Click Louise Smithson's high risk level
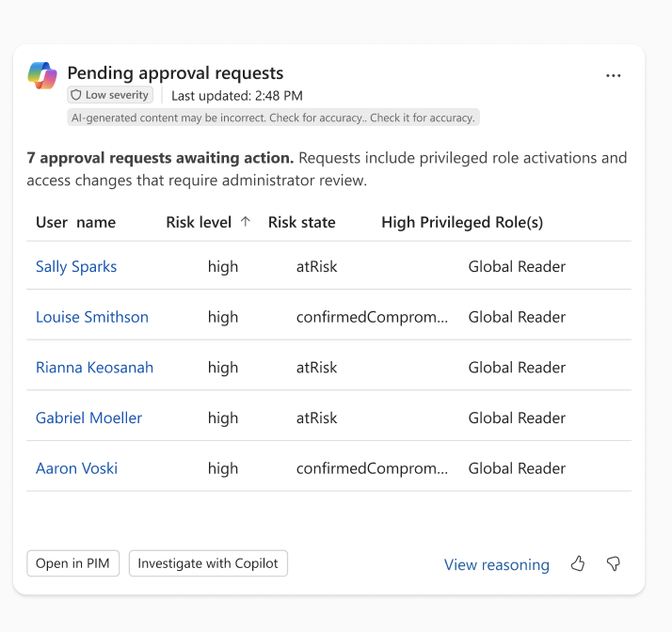Viewport: 672px width, 632px height. 223,317
